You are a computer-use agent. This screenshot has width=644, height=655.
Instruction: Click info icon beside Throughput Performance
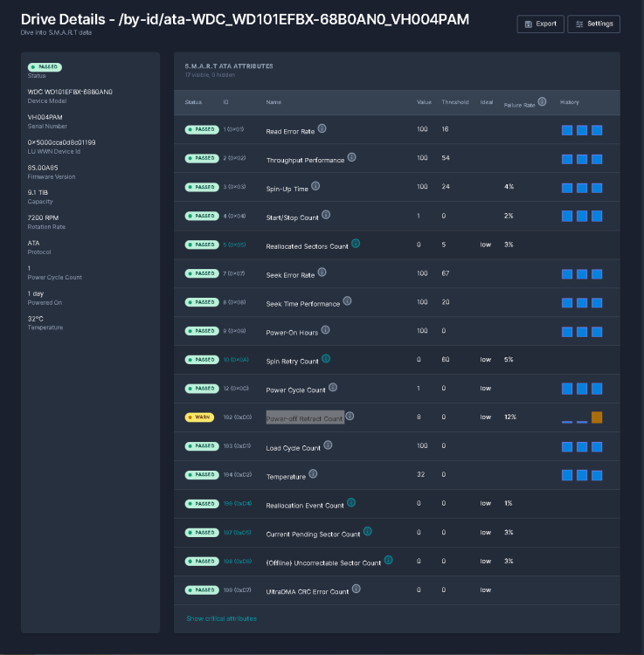click(352, 157)
